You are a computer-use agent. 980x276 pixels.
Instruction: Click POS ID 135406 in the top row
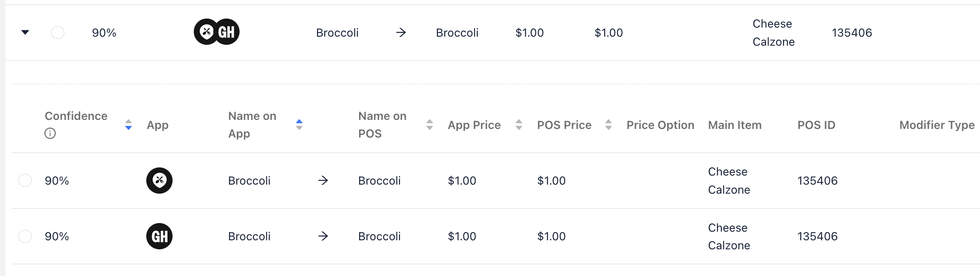point(852,33)
